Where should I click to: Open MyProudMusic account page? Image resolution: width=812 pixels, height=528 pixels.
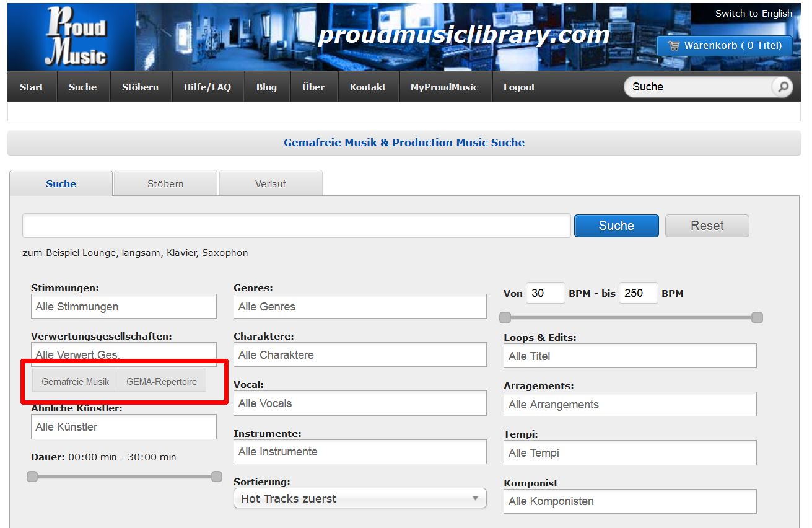coord(445,87)
